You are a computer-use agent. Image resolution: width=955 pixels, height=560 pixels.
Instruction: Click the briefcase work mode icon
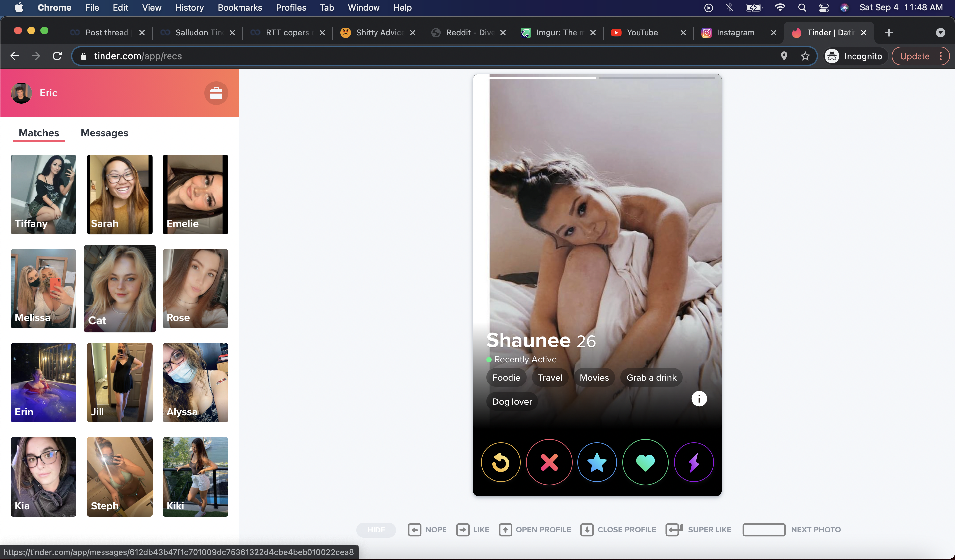[x=216, y=93]
